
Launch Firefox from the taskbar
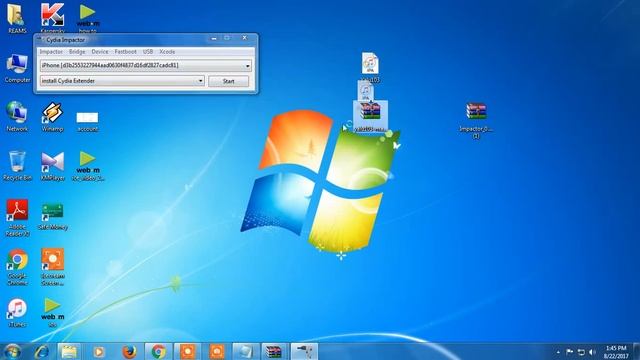129,351
